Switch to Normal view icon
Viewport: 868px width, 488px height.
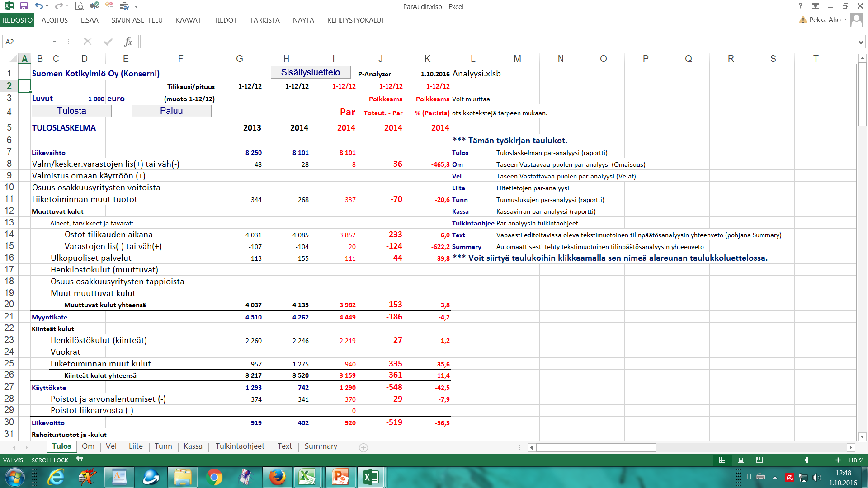point(722,460)
